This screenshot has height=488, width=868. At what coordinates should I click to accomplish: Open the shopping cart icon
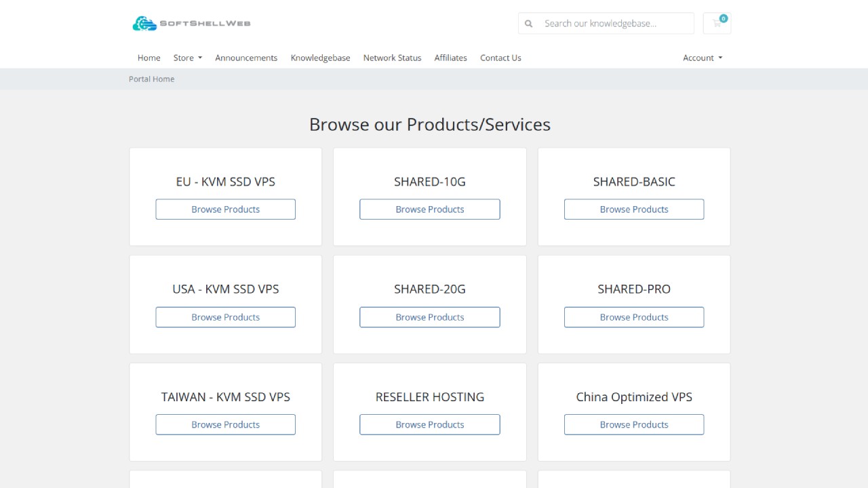[716, 24]
